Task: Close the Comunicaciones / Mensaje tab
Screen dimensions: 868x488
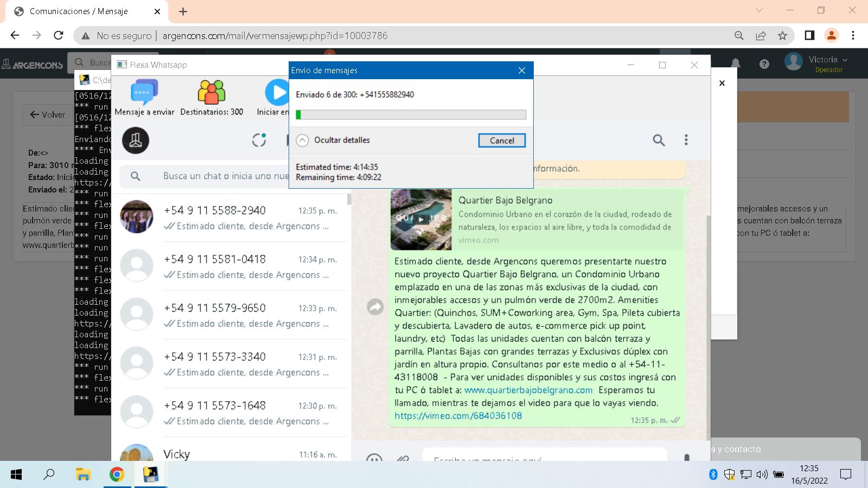Action: (157, 11)
